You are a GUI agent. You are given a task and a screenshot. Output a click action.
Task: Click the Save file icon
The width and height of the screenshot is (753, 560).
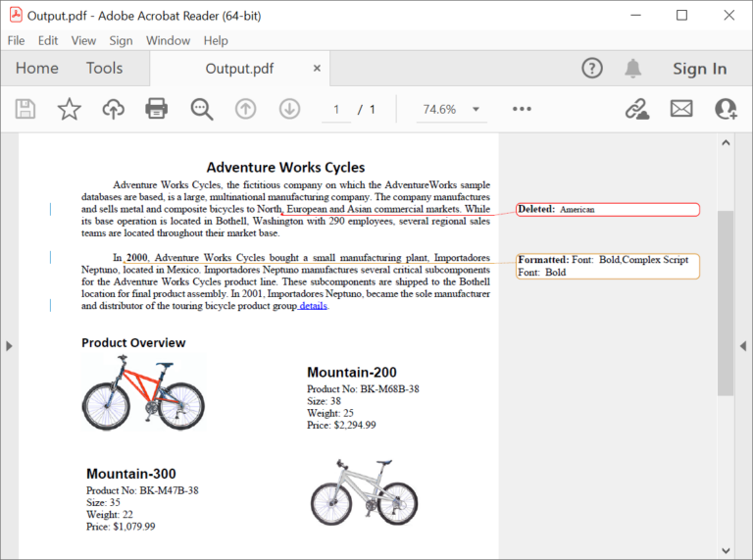(25, 109)
